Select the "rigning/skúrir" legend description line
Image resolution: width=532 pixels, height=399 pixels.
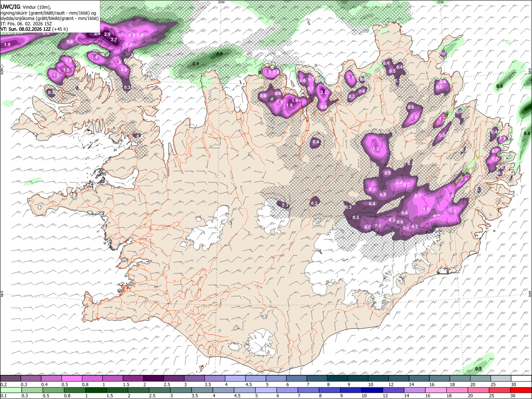pyautogui.click(x=48, y=12)
